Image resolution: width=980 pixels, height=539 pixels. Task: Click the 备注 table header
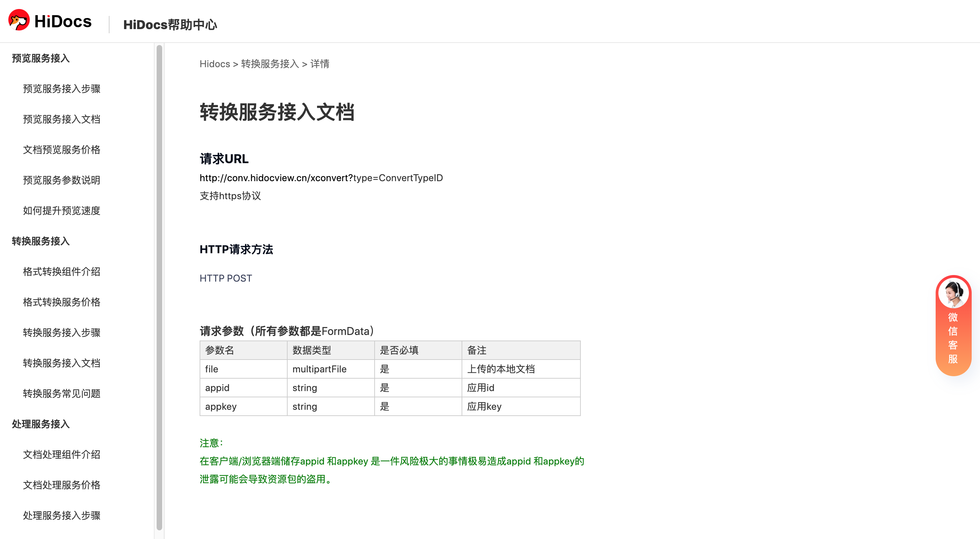point(521,350)
